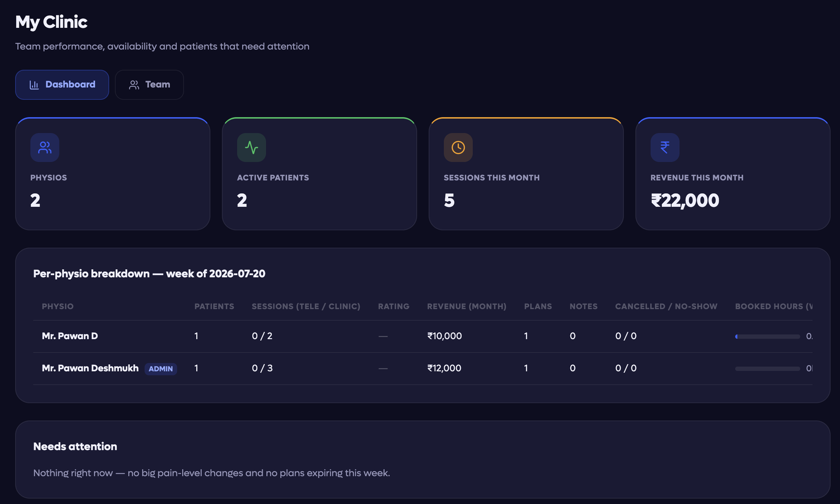Sort by the Patients column header
The height and width of the screenshot is (504, 840).
pyautogui.click(x=214, y=306)
